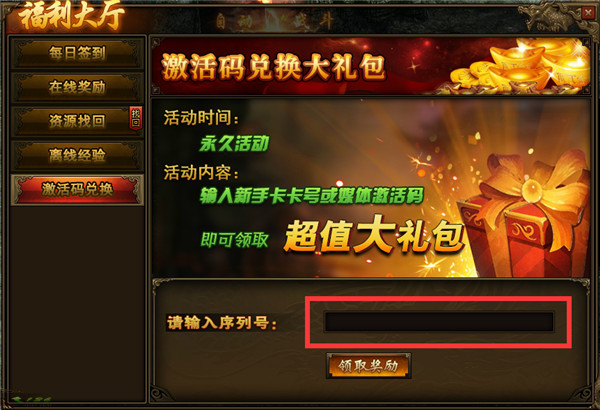Close the 福利大厅 window

[588, 14]
